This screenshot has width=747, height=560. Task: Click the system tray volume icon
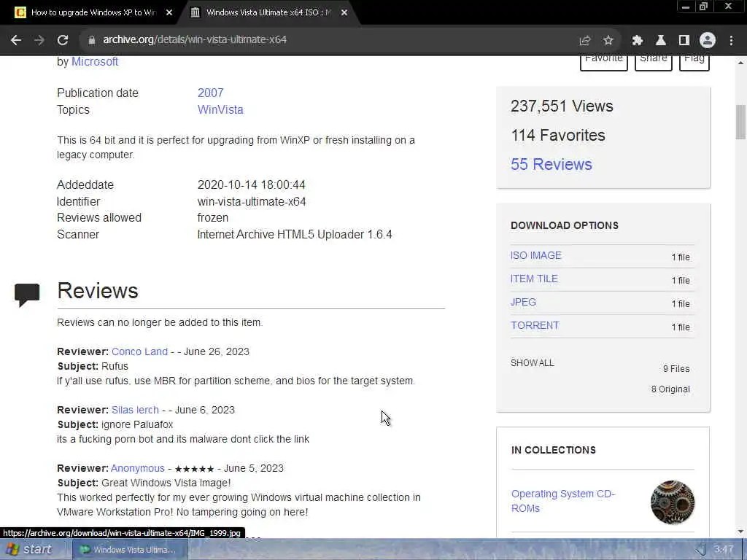pos(701,550)
